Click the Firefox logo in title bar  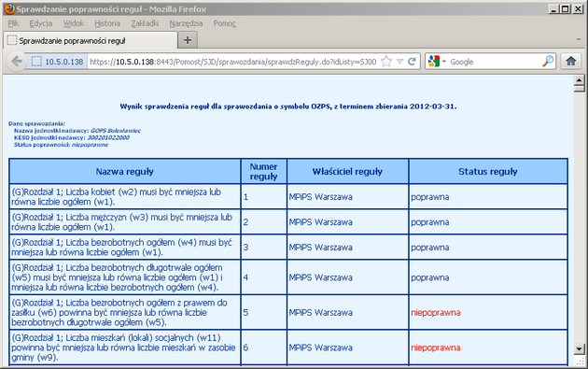(9, 9)
